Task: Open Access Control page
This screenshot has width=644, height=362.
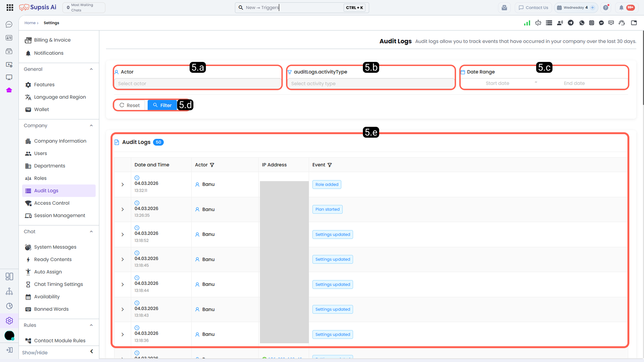Action: click(x=59, y=203)
